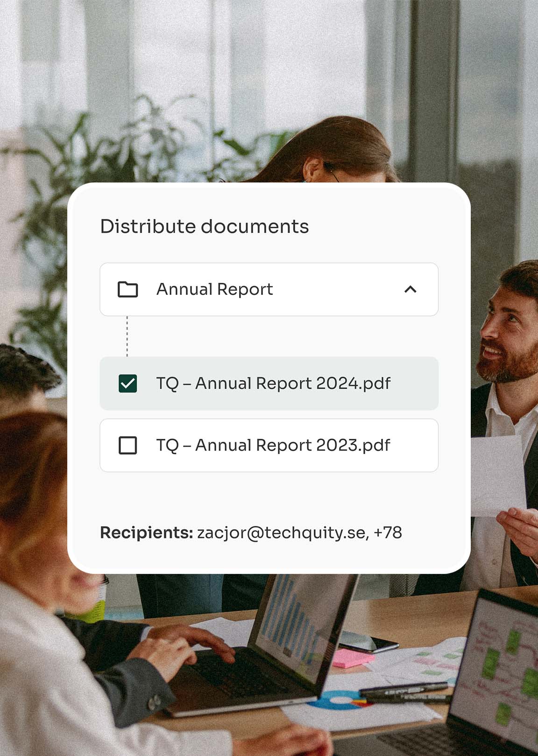Click the bold Recipients label
Screen dimensions: 538x756
point(146,533)
